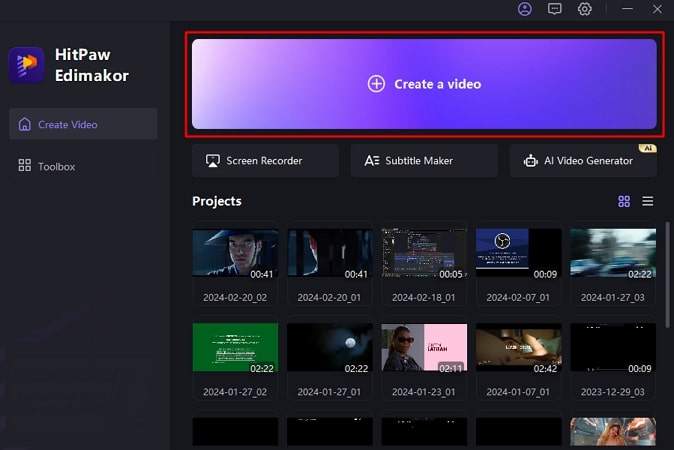674x450 pixels.
Task: Click the plus icon in Create a video
Action: coord(376,84)
